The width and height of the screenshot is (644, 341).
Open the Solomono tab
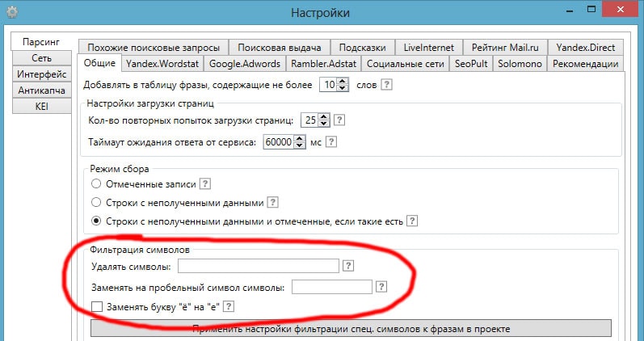520,64
